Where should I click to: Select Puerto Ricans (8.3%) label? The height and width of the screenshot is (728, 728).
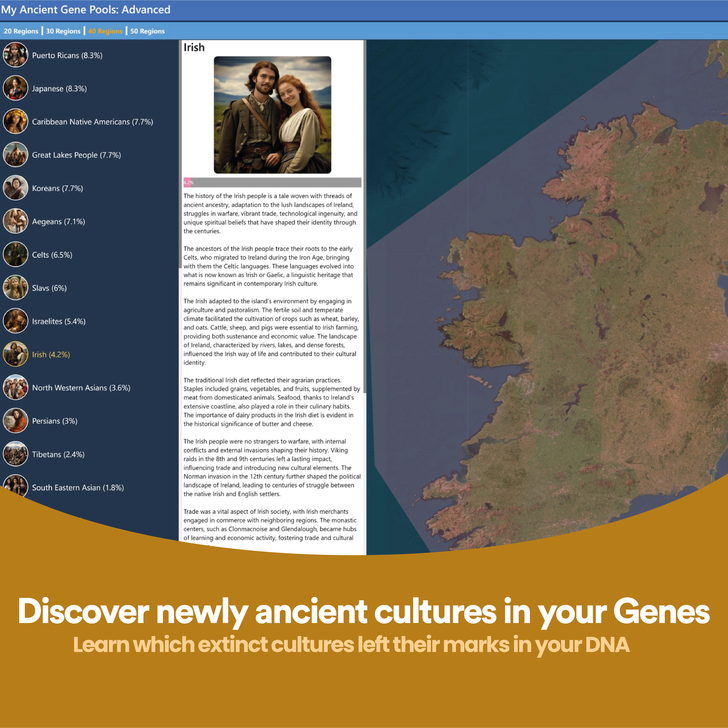pos(67,55)
